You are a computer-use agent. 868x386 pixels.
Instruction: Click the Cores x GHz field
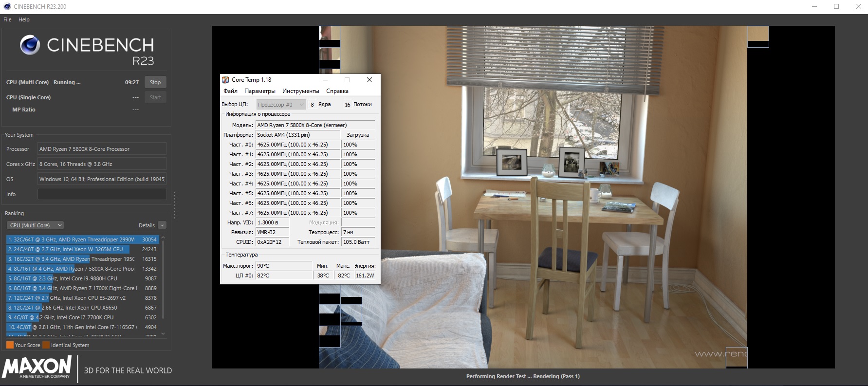coord(102,164)
